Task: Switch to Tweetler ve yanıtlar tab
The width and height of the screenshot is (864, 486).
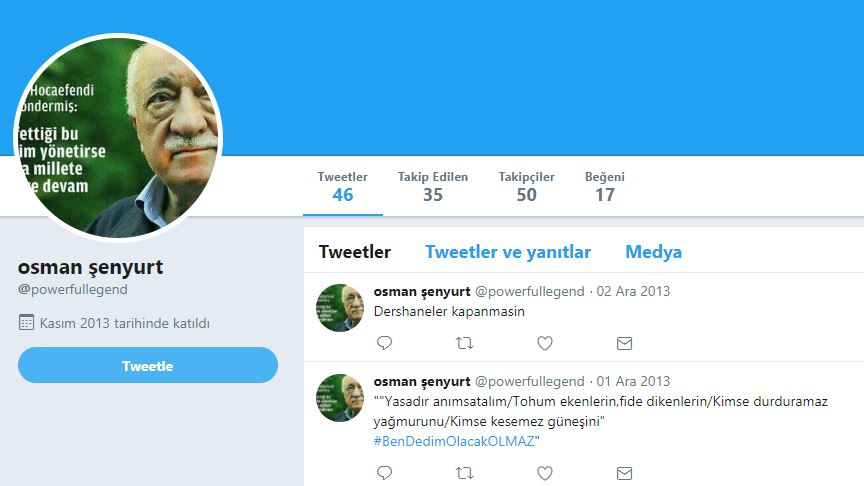Action: [x=507, y=252]
